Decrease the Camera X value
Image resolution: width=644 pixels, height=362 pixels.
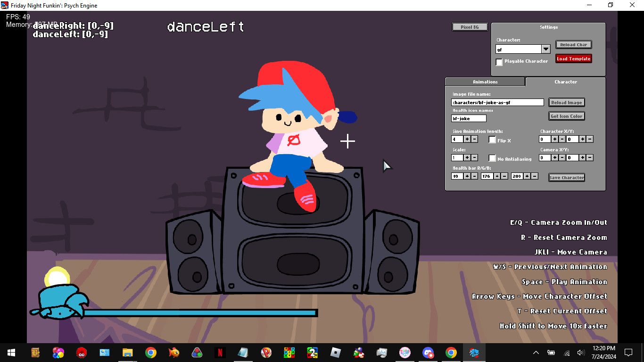[x=562, y=157]
